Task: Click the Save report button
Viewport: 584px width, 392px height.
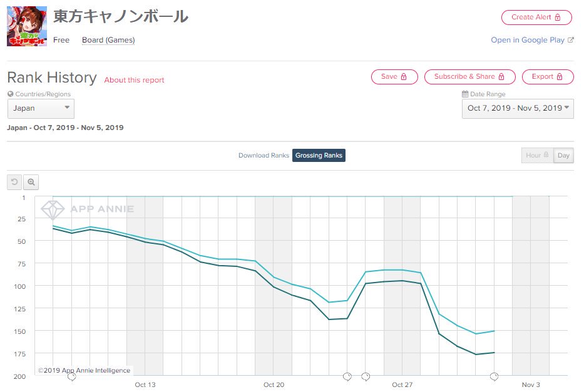Action: pos(394,77)
